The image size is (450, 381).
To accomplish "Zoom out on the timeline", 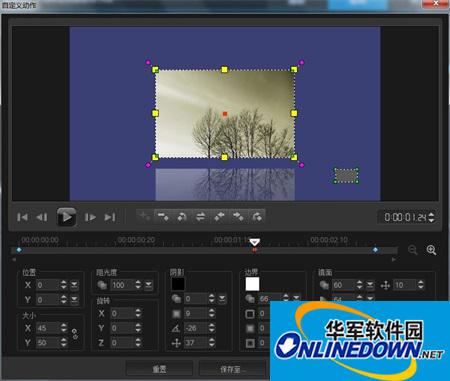I will pos(413,250).
